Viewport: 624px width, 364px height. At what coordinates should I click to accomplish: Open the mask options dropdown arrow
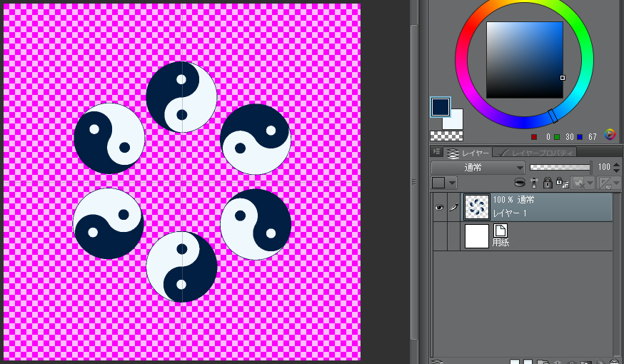590,183
